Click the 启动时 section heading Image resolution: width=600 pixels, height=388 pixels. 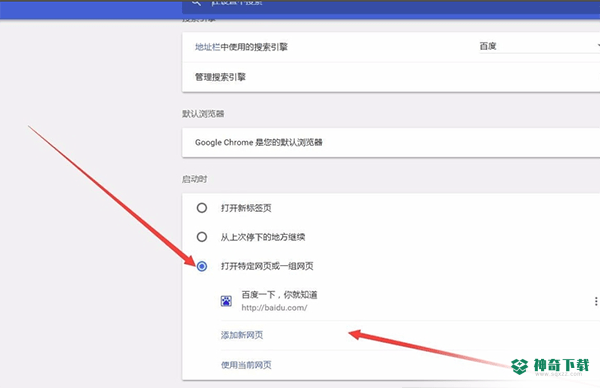tap(195, 179)
